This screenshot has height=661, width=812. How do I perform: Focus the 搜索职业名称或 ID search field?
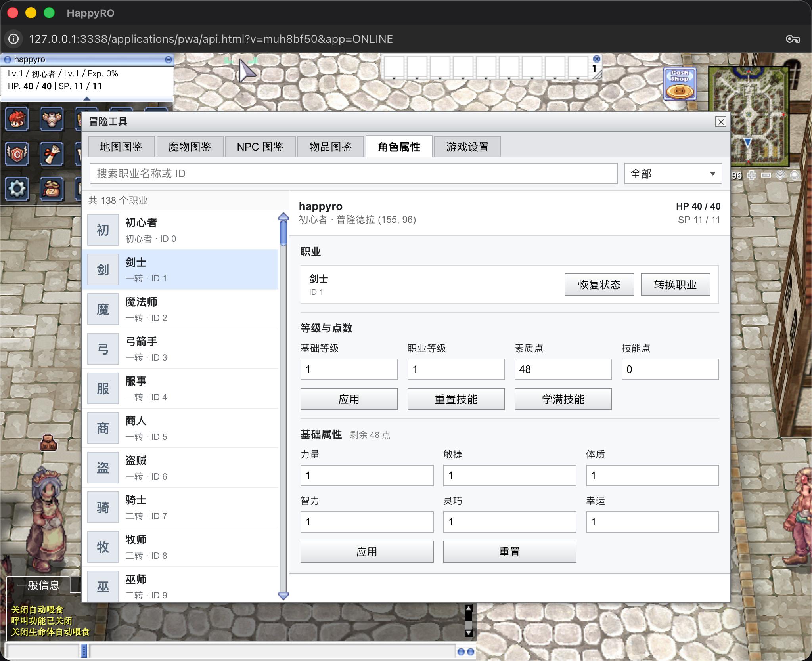pos(354,174)
